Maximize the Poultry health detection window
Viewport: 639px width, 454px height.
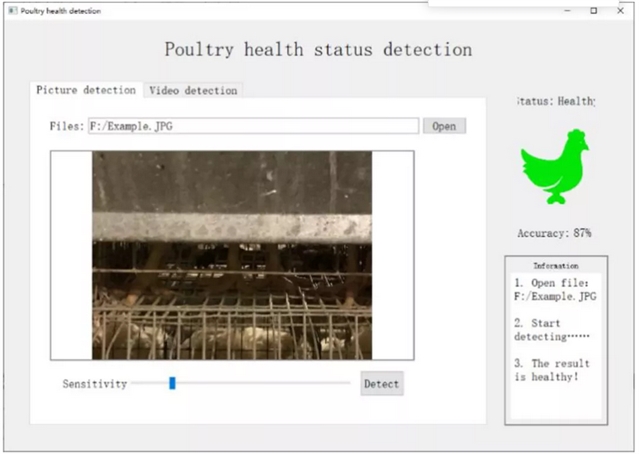pyautogui.click(x=593, y=10)
